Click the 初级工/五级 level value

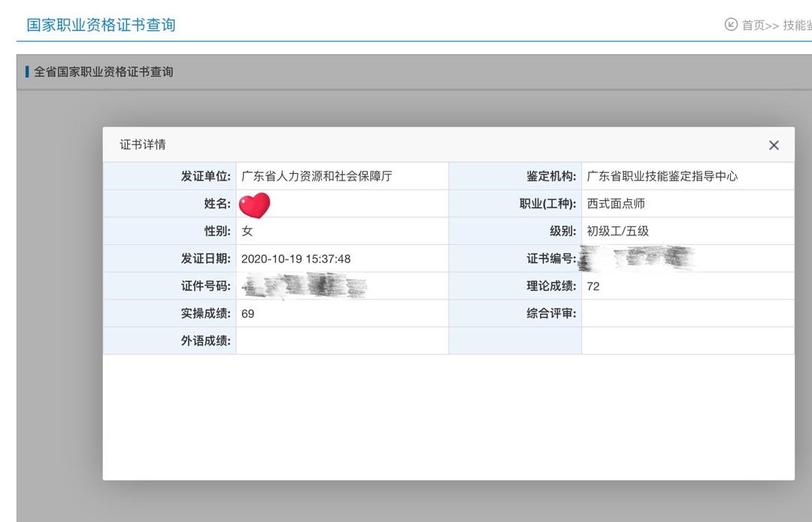click(617, 232)
